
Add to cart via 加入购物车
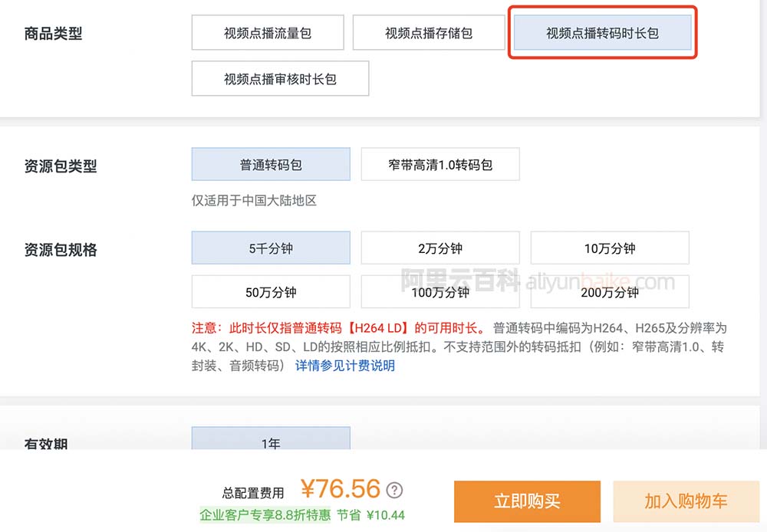(x=686, y=501)
